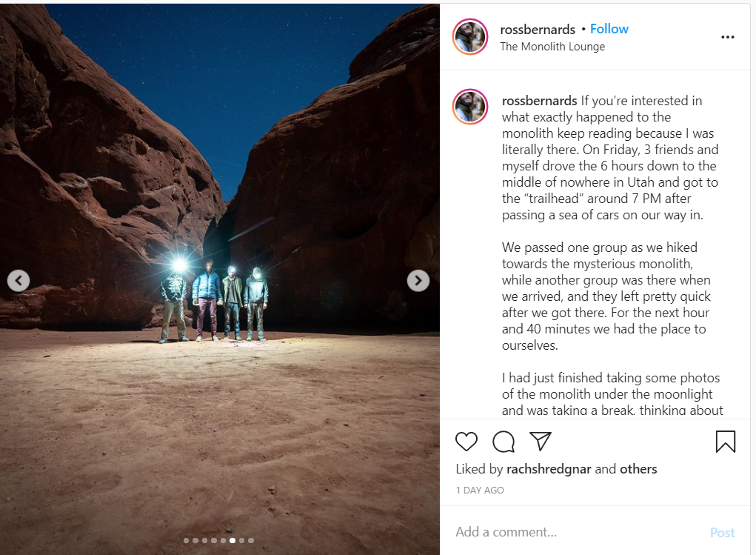The width and height of the screenshot is (756, 555).
Task: Open comments via speech bubble icon
Action: click(x=504, y=442)
